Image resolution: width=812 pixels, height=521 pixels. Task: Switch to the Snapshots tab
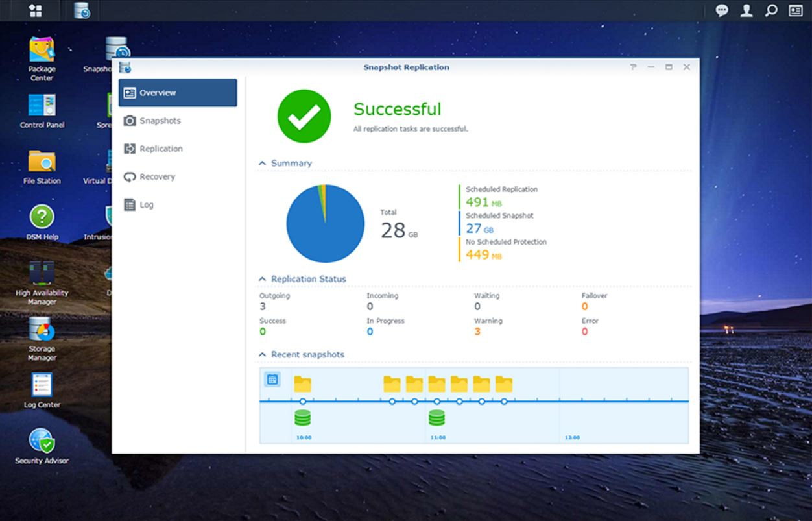160,121
